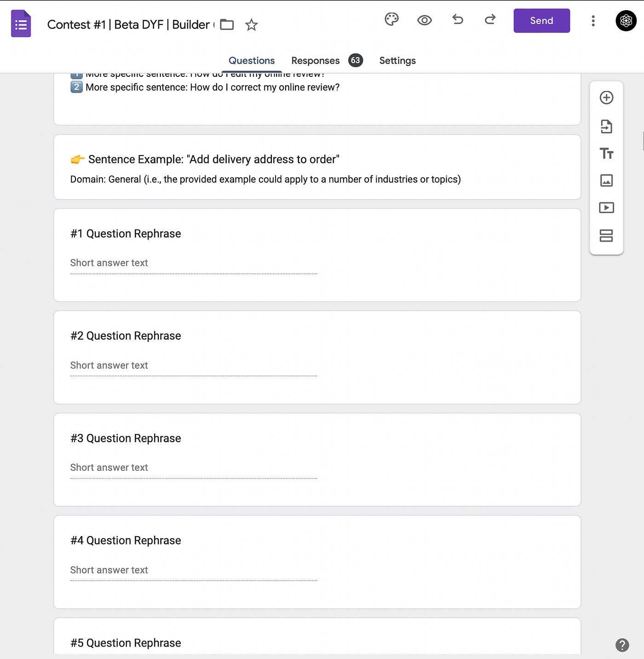Click the import questions icon
The height and width of the screenshot is (659, 644).
coord(606,126)
